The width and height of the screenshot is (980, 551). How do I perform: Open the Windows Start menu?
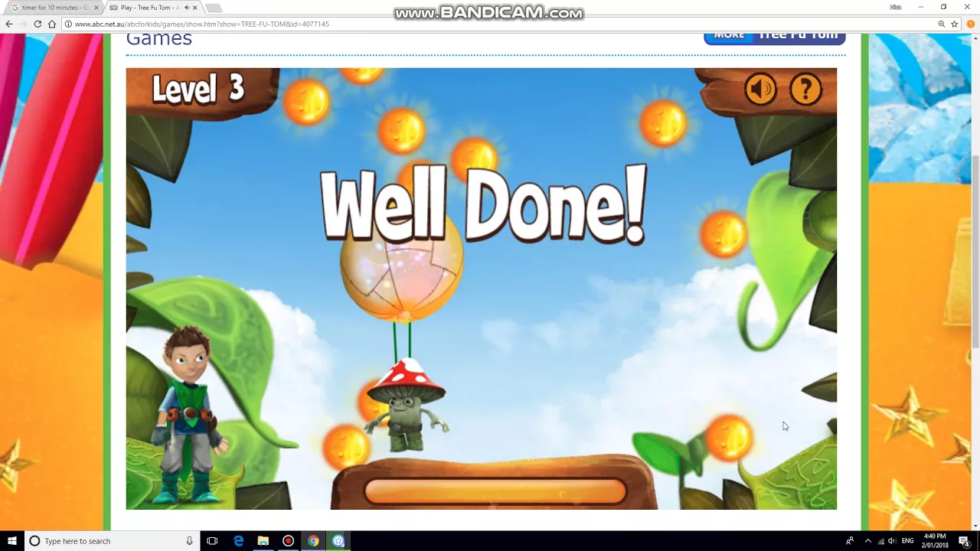(12, 541)
